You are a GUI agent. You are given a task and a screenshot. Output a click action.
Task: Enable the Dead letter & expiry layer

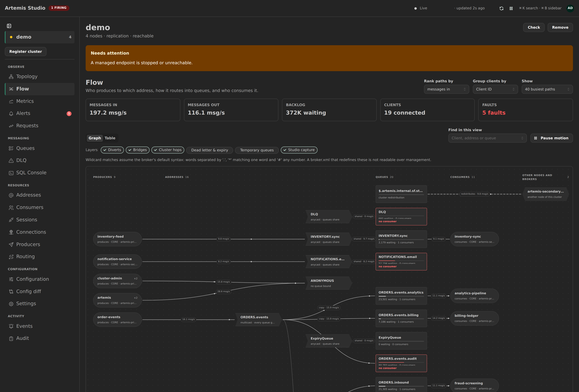click(x=209, y=150)
